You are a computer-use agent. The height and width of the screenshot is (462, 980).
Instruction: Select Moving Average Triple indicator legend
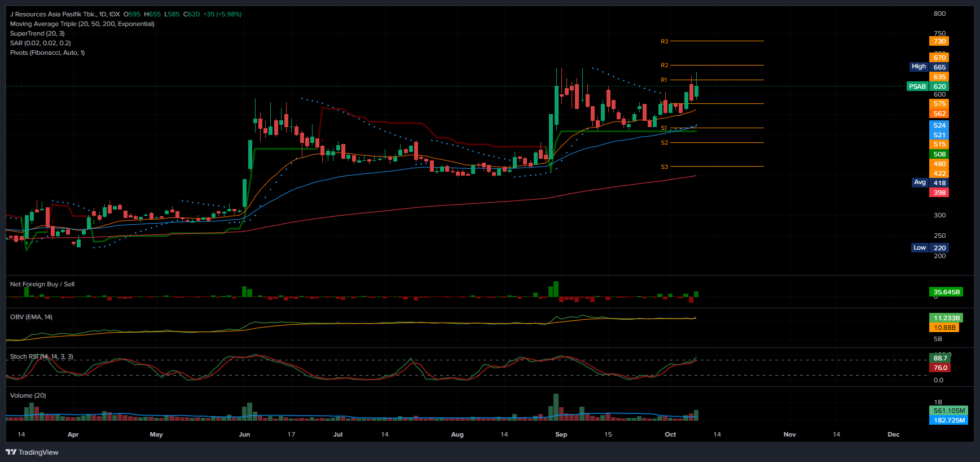pyautogui.click(x=82, y=24)
